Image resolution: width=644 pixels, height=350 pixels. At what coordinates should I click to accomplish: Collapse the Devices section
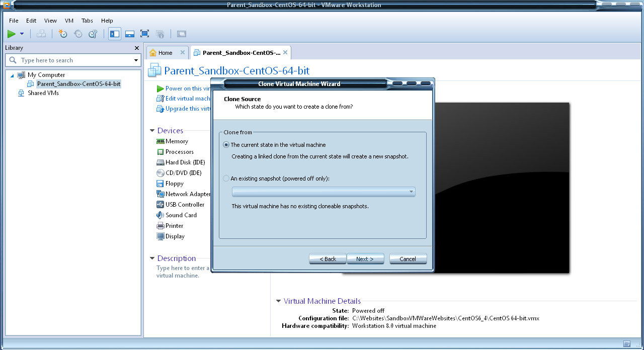[152, 131]
